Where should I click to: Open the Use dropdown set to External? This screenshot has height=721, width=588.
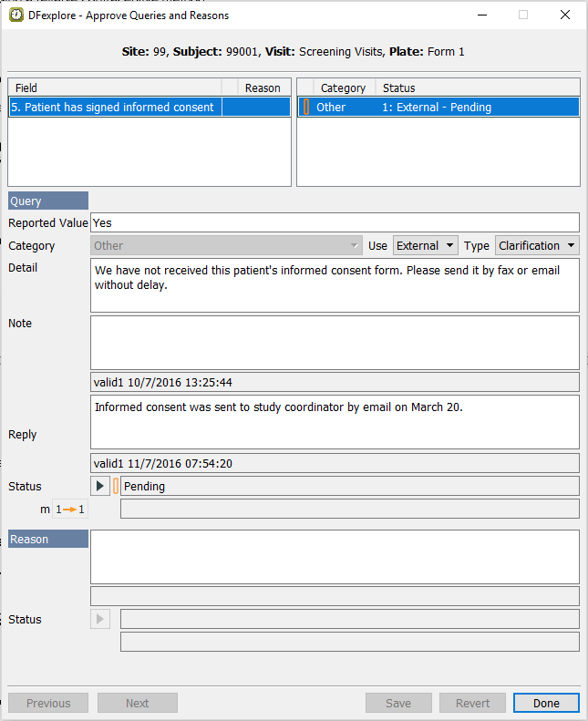425,246
